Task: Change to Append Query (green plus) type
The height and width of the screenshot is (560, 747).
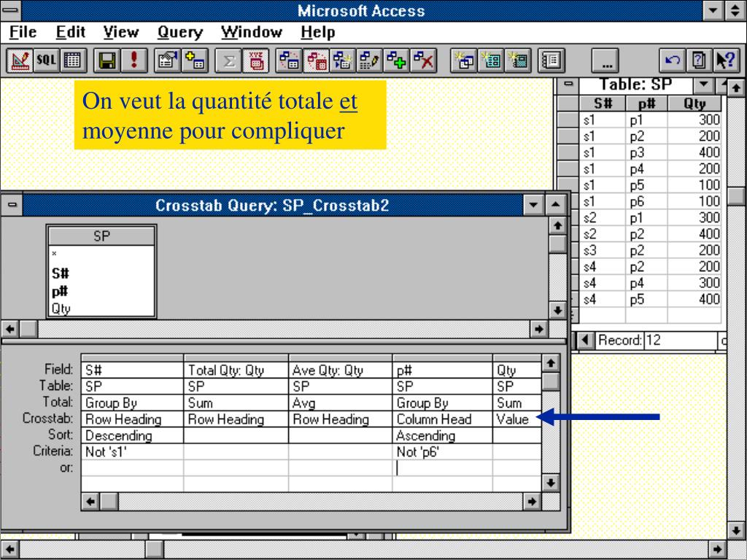Action: 396,61
